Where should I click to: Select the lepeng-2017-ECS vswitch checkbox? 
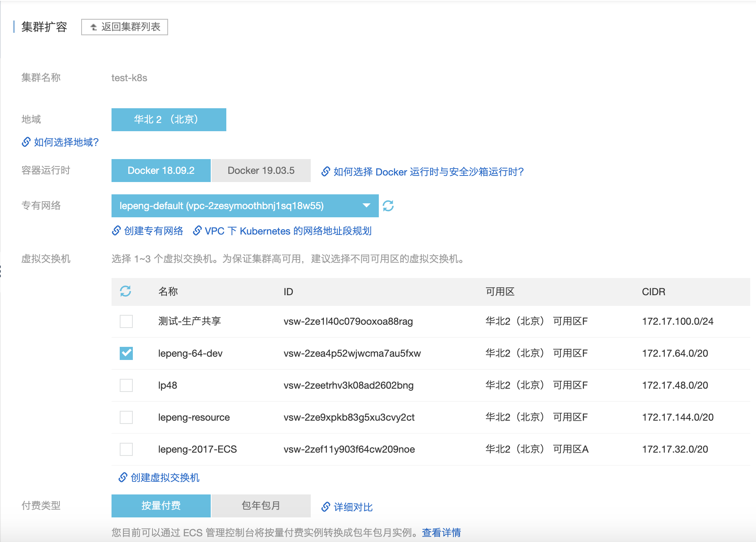coord(126,449)
